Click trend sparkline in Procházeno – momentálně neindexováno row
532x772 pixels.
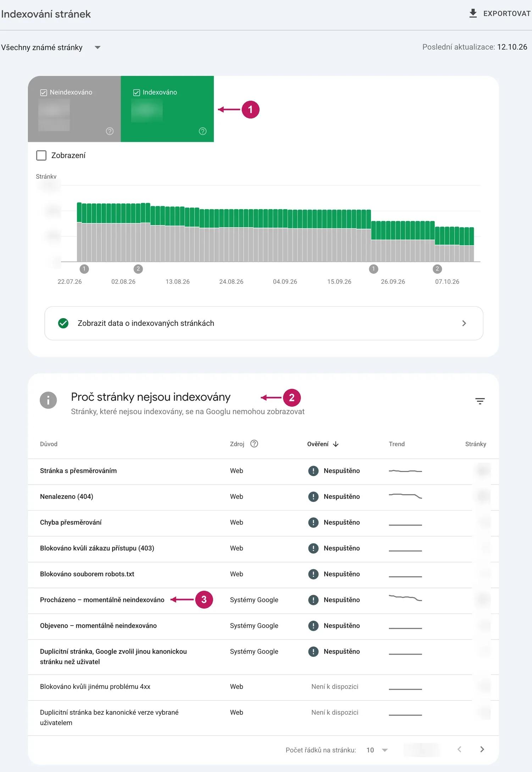pyautogui.click(x=405, y=598)
